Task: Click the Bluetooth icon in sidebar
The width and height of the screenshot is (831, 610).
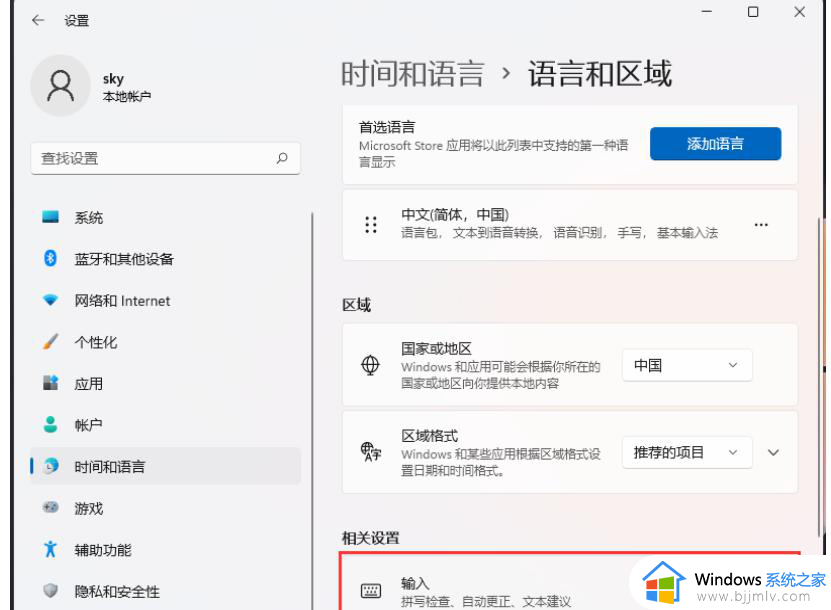Action: tap(50, 258)
